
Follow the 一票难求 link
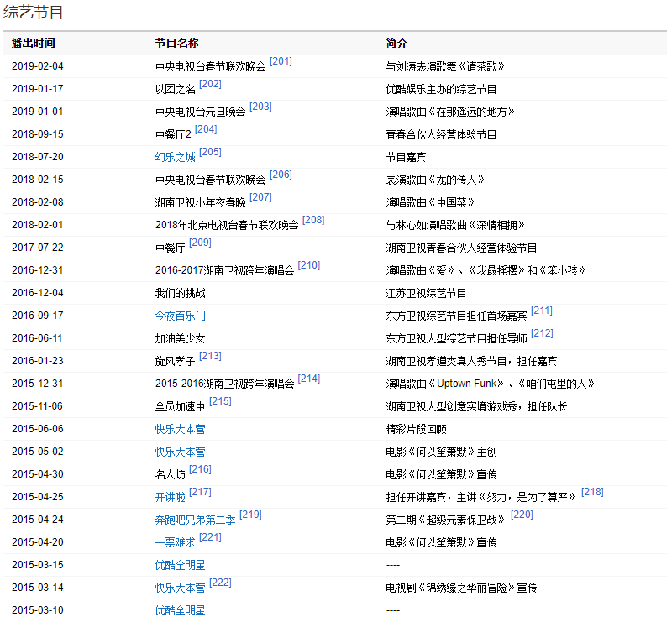coord(175,542)
